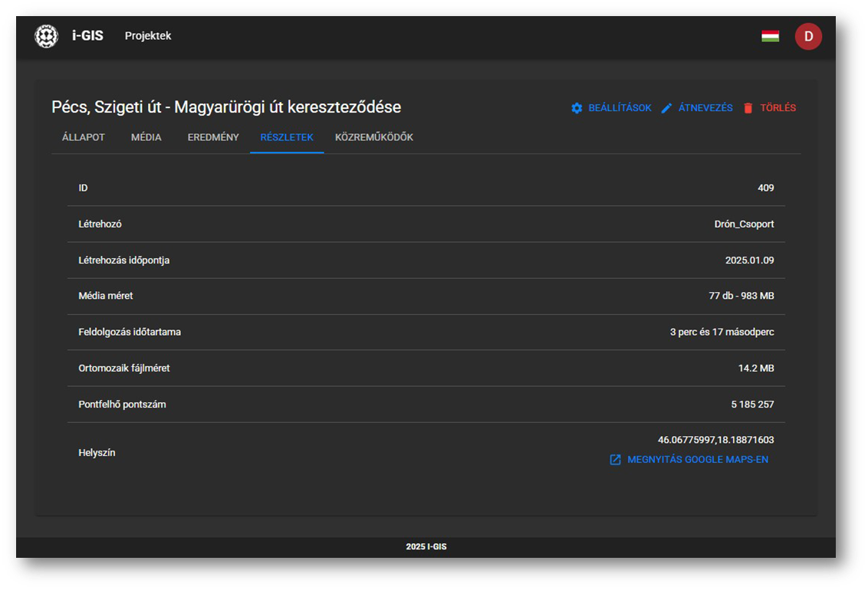
Task: Click the active Részletek tab
Action: point(287,137)
